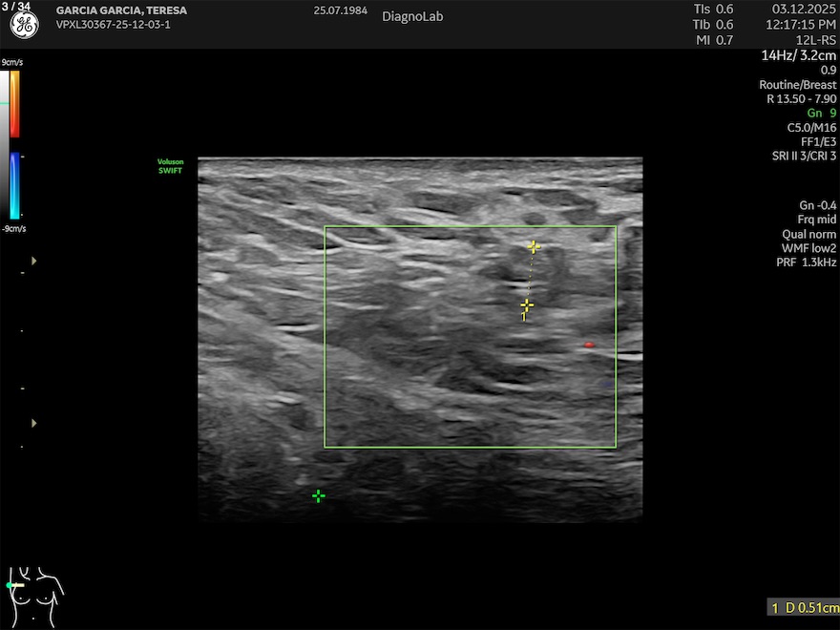
Task: Click the PRF 1.3kHz parameter
Action: pos(806,262)
